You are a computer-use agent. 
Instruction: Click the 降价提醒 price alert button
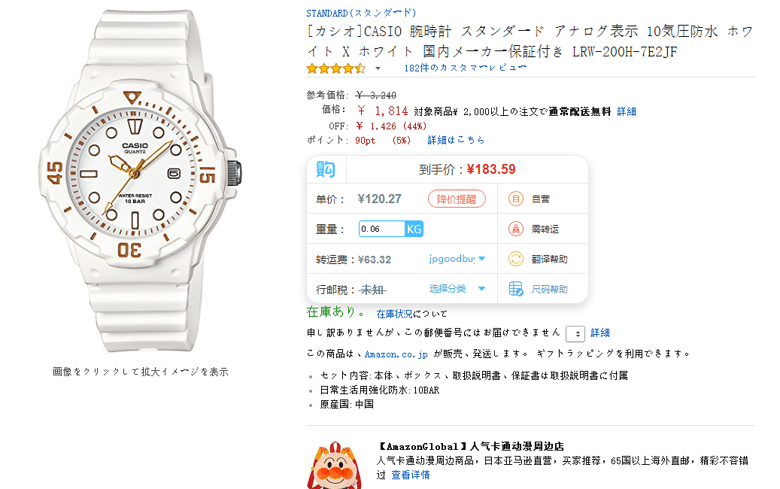point(457,199)
